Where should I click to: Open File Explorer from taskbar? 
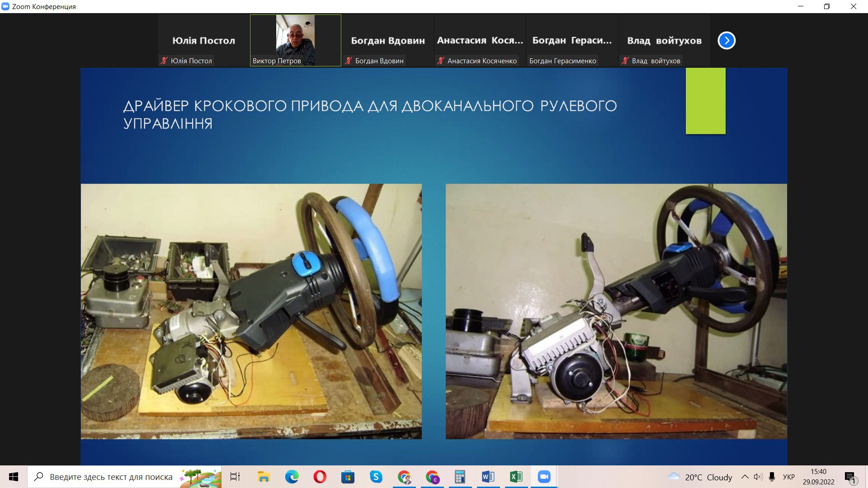click(264, 477)
